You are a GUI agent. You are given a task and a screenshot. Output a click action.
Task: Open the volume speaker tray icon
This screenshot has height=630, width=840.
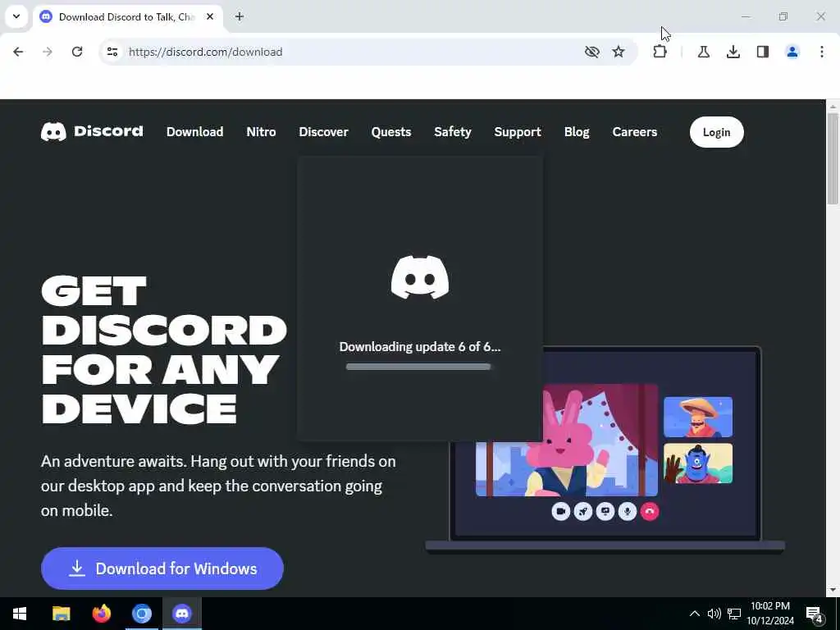(714, 614)
